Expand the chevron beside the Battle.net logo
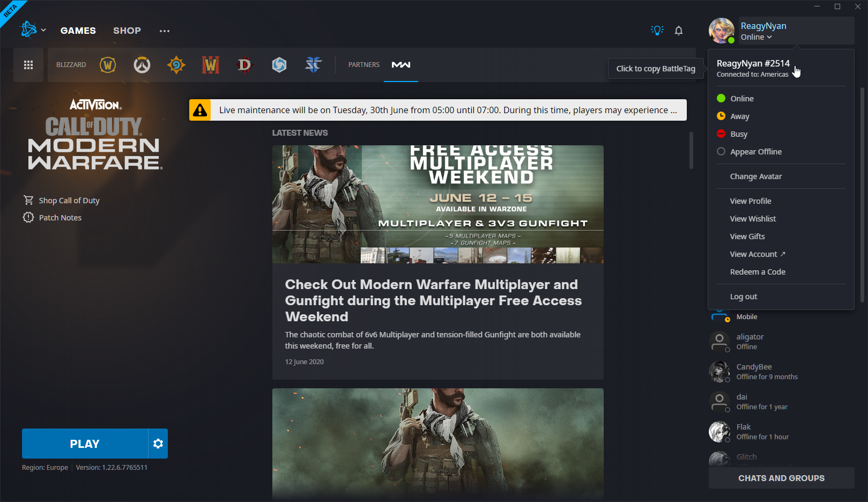Screen dimensions: 868x502 (x=43, y=30)
